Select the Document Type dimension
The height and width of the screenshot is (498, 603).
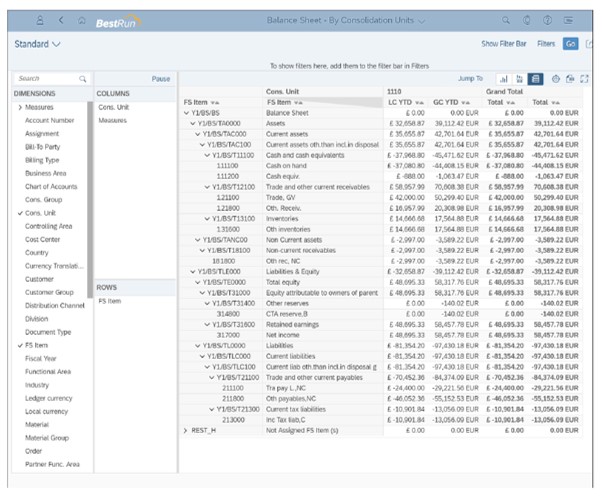click(48, 332)
